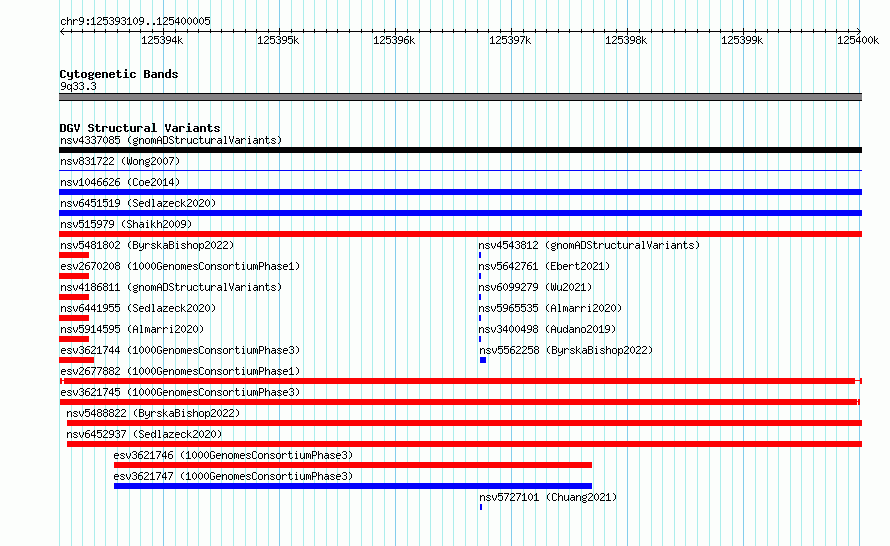Open variant esv3621745 (1000GenomesConsortiumPhase3)
Screen dimensions: 890x546
[x=180, y=392]
